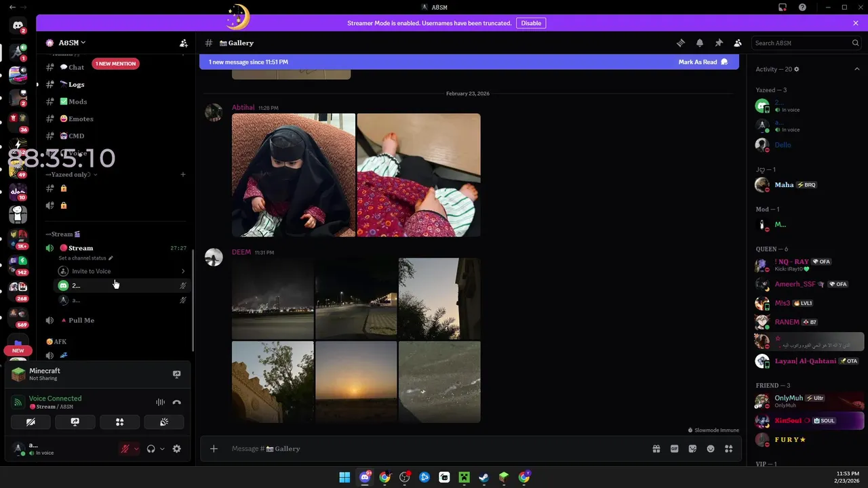Viewport: 868px width, 488px height.
Task: Open the emoji picker smiley
Action: [711, 449]
